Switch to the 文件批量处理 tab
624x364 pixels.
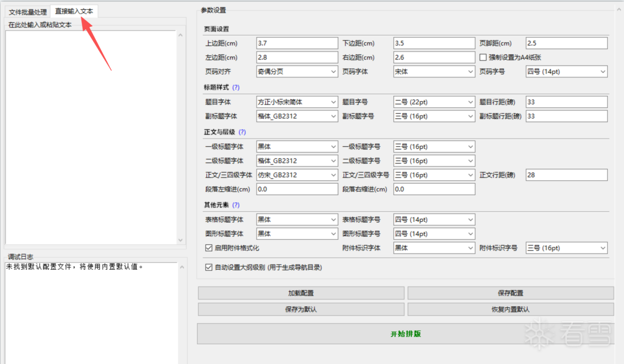tap(28, 12)
